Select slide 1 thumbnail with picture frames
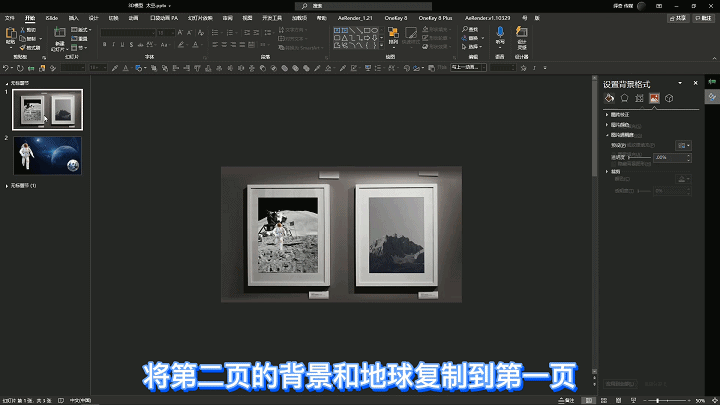Screen dimensions: 720x405 click(48, 110)
